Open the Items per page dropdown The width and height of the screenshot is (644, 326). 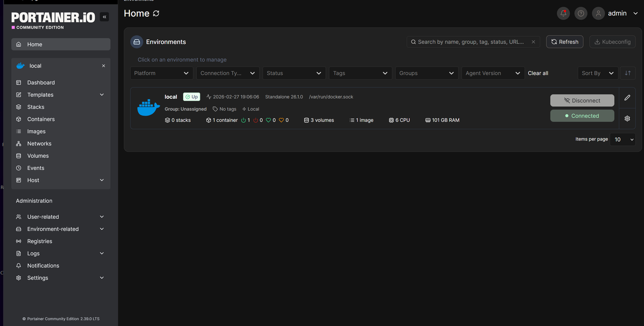tap(623, 140)
